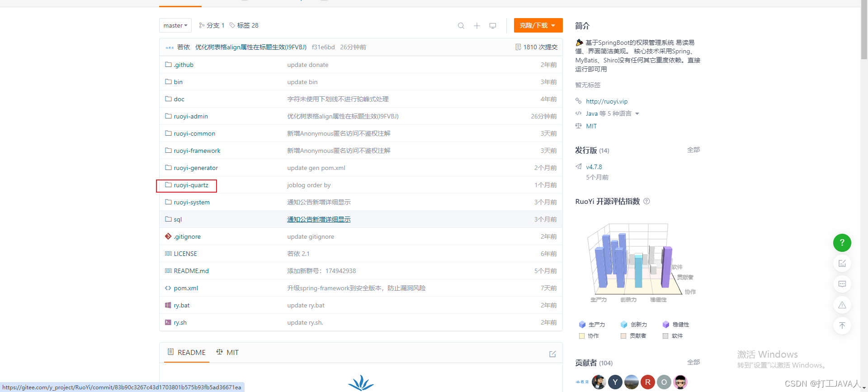
Task: Toggle 软件 legend item in chart
Action: pyautogui.click(x=673, y=336)
